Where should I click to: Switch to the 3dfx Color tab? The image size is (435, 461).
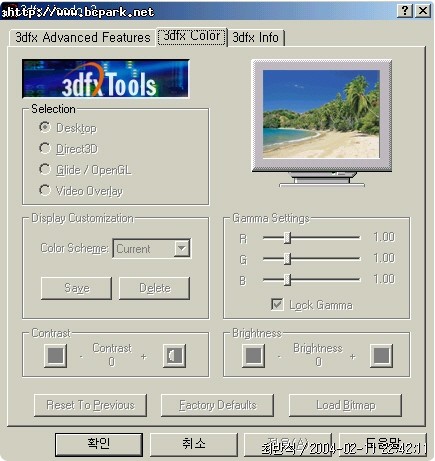tap(192, 36)
